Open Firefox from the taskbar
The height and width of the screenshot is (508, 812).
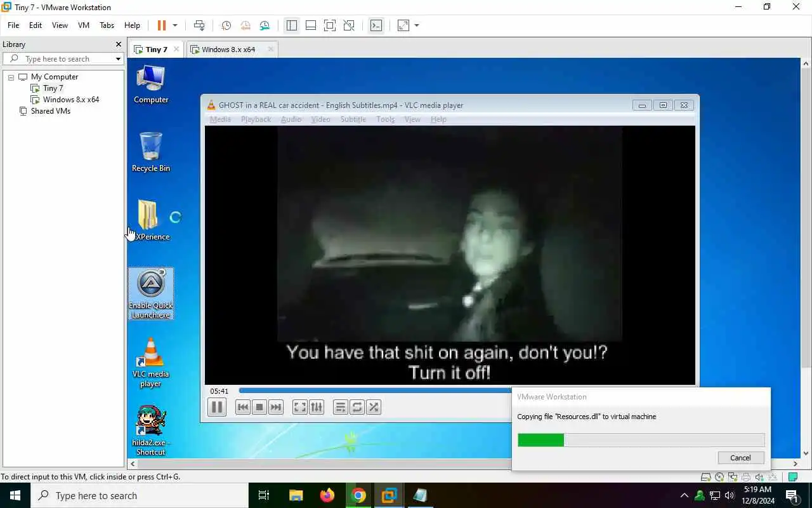327,495
